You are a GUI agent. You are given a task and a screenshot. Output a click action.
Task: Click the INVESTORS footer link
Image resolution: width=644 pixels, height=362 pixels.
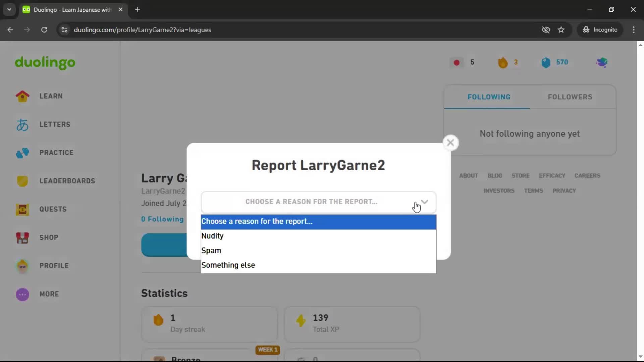point(499,191)
